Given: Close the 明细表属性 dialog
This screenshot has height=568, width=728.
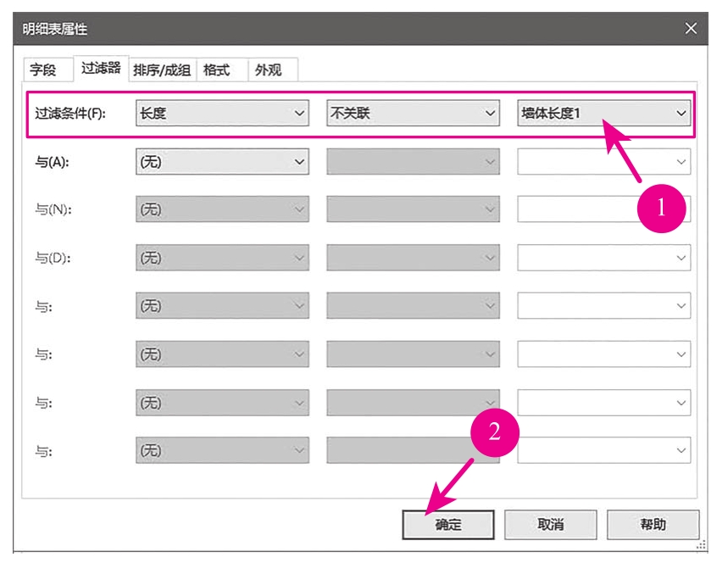Looking at the screenshot, I should pos(691,29).
